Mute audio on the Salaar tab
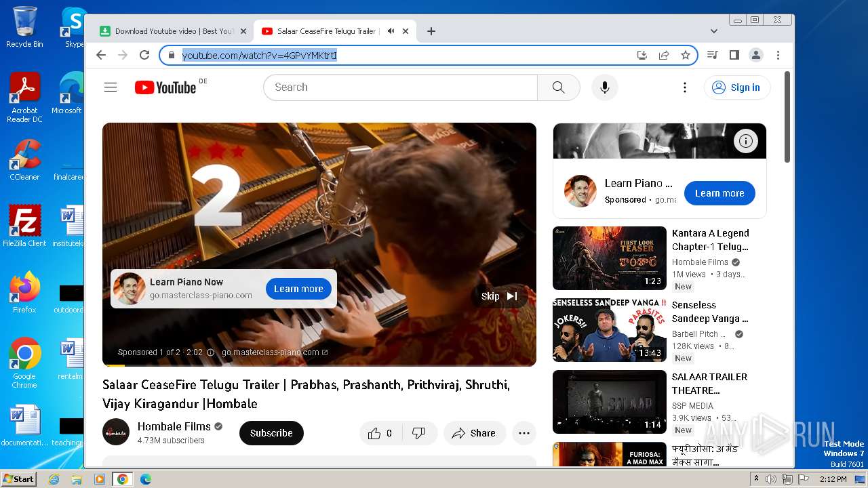The image size is (868, 488). (391, 31)
